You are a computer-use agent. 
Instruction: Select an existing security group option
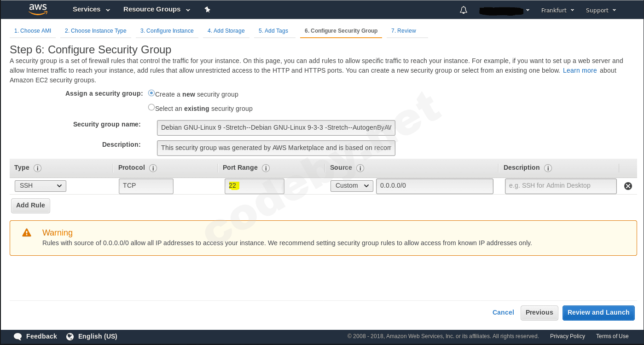pos(151,107)
